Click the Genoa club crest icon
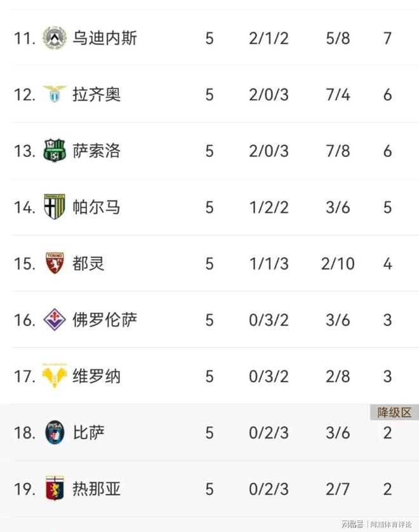 click(x=55, y=489)
